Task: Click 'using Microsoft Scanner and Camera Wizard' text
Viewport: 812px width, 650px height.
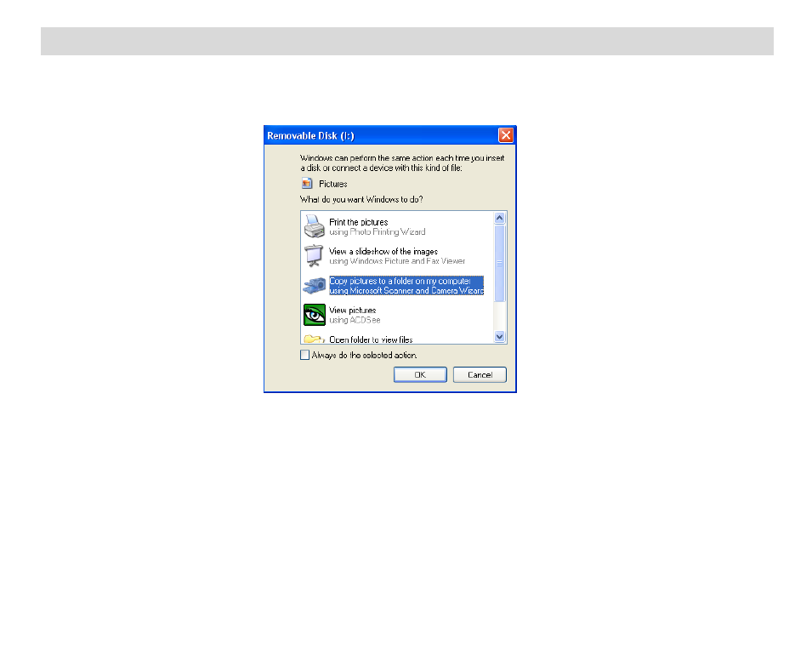Action: (x=406, y=291)
